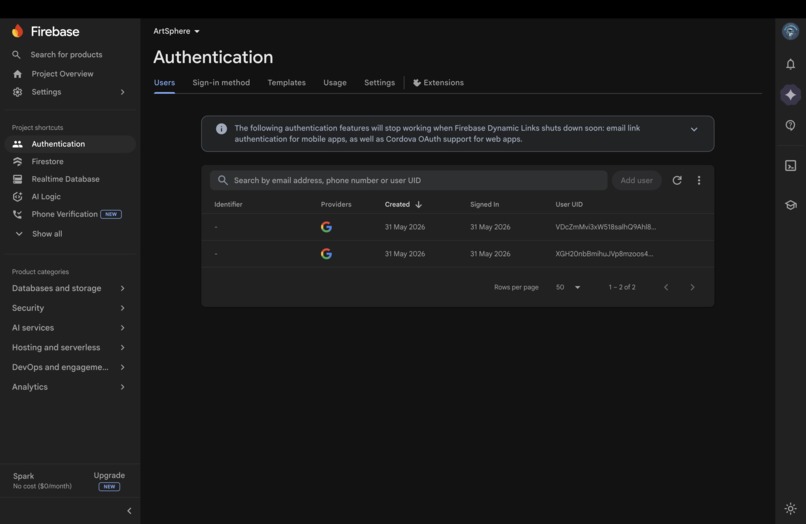Click the Realtime Database icon
This screenshot has width=806, height=524.
pos(17,179)
